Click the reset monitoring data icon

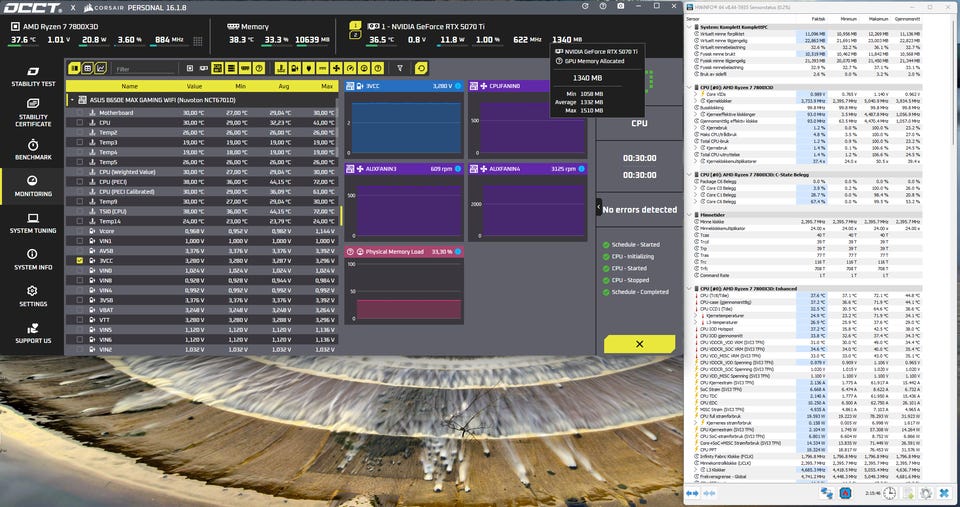pos(421,68)
